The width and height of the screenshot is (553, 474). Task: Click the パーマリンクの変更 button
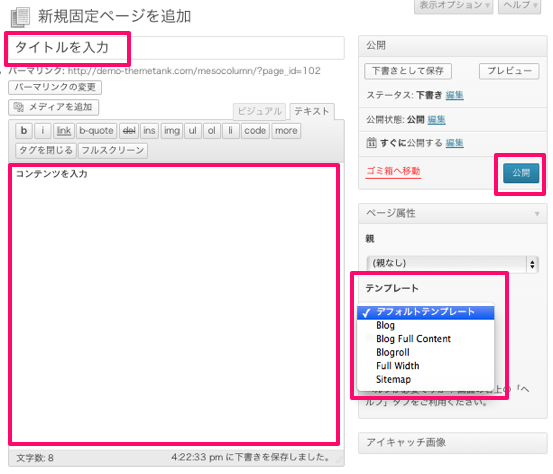pyautogui.click(x=55, y=87)
